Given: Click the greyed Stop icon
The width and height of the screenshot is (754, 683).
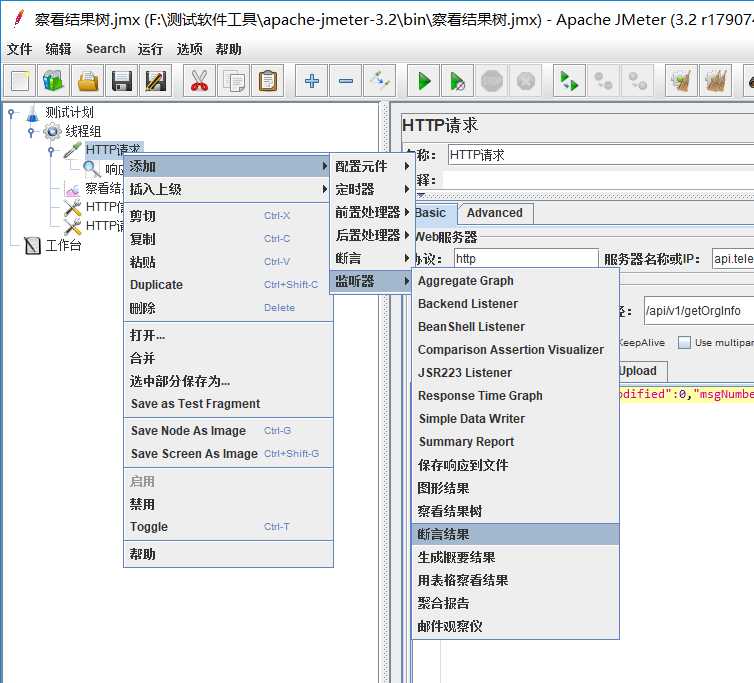Looking at the screenshot, I should point(492,81).
